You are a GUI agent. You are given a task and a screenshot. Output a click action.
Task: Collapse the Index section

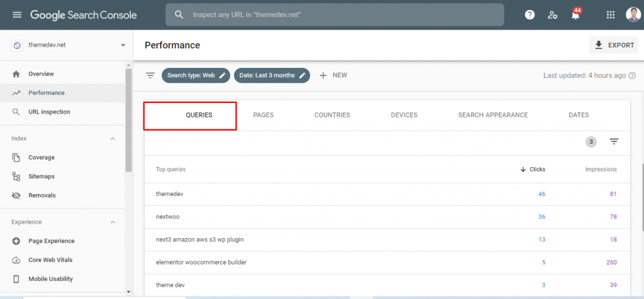point(113,139)
